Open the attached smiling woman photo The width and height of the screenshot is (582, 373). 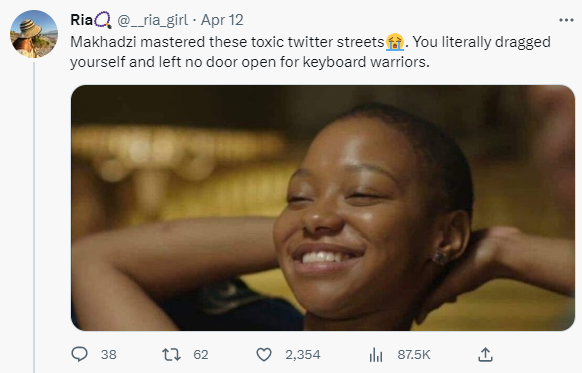pos(323,208)
